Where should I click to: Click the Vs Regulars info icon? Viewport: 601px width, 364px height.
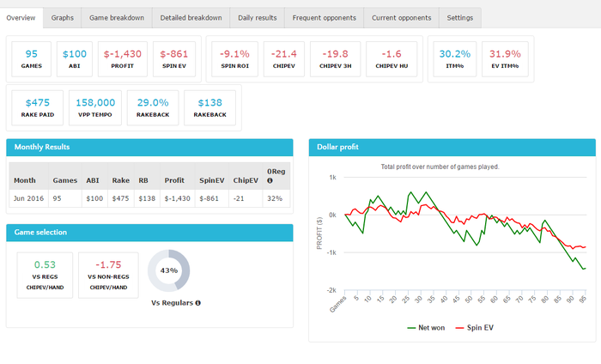[x=197, y=303]
